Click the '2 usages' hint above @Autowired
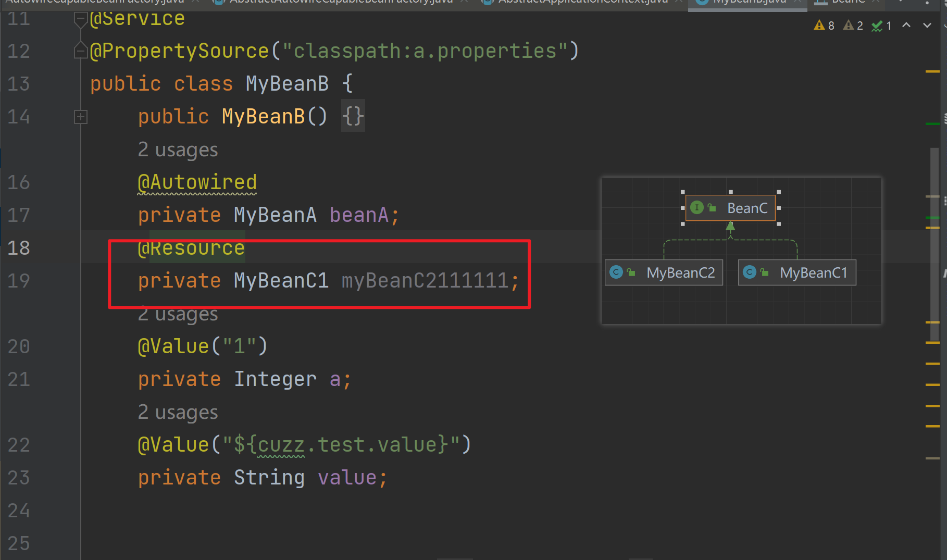 click(x=178, y=150)
